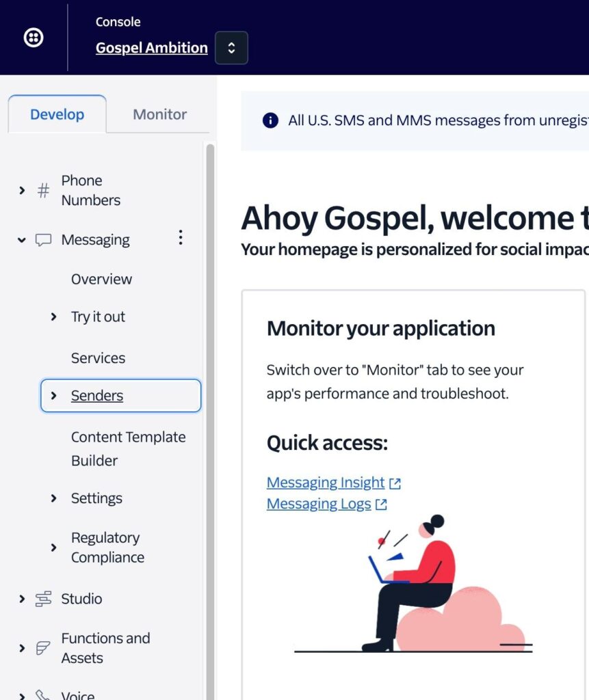
Task: Click the Studio flow icon
Action: point(43,599)
